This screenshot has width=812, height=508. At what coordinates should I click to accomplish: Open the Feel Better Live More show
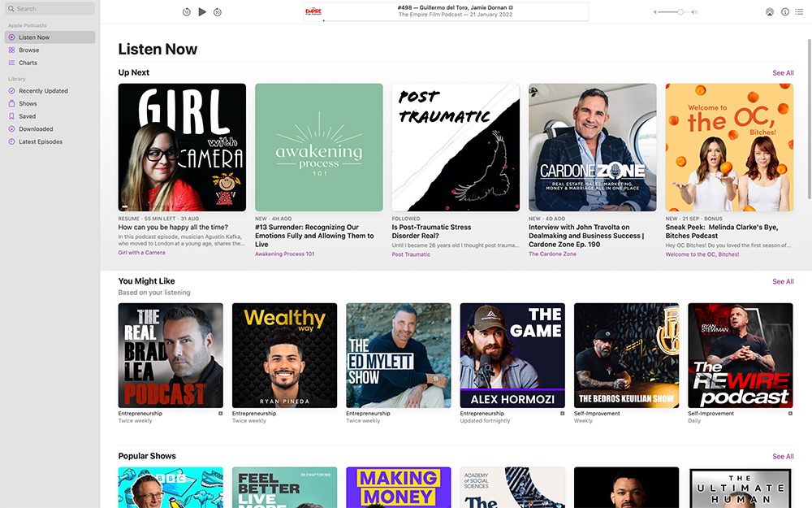[x=284, y=487]
